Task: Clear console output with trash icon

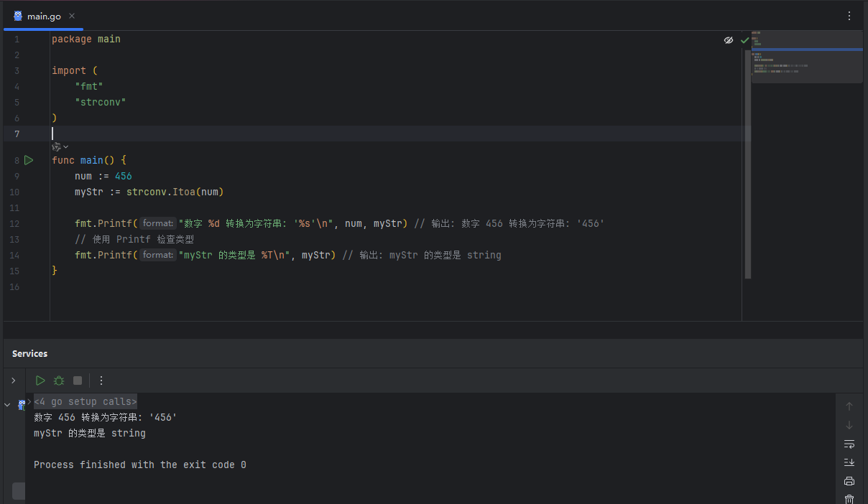Action: [849, 499]
